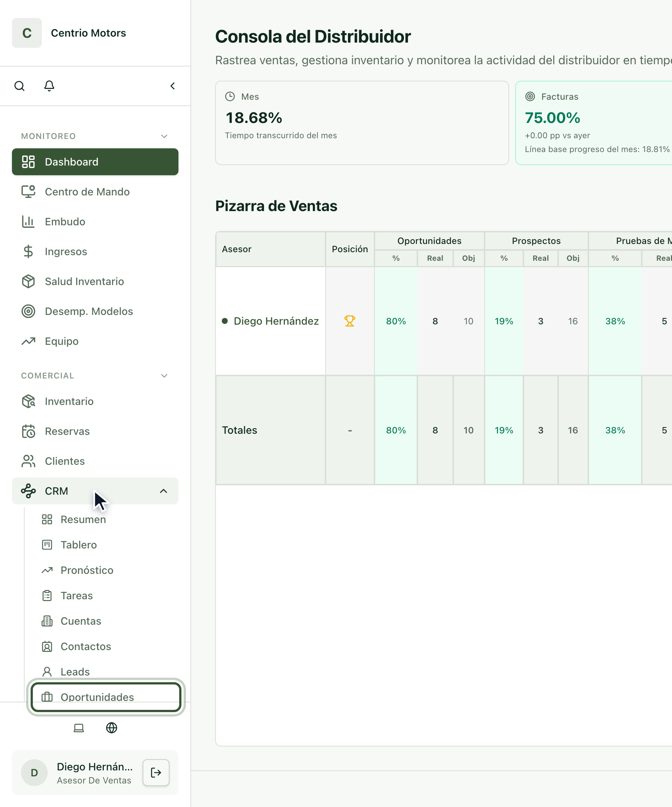The image size is (672, 807).
Task: Open the language globe icon
Action: [x=111, y=728]
